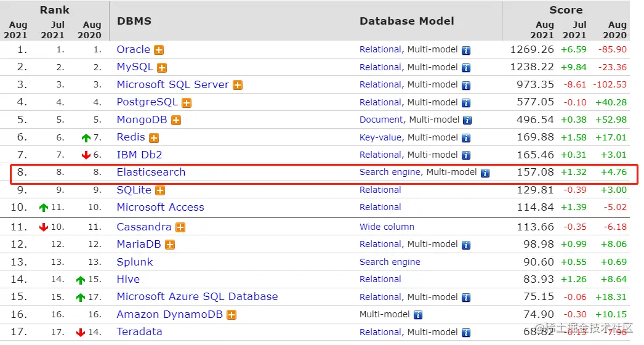The height and width of the screenshot is (345, 644).
Task: Open Key-value model link in Redis row
Action: coord(380,137)
